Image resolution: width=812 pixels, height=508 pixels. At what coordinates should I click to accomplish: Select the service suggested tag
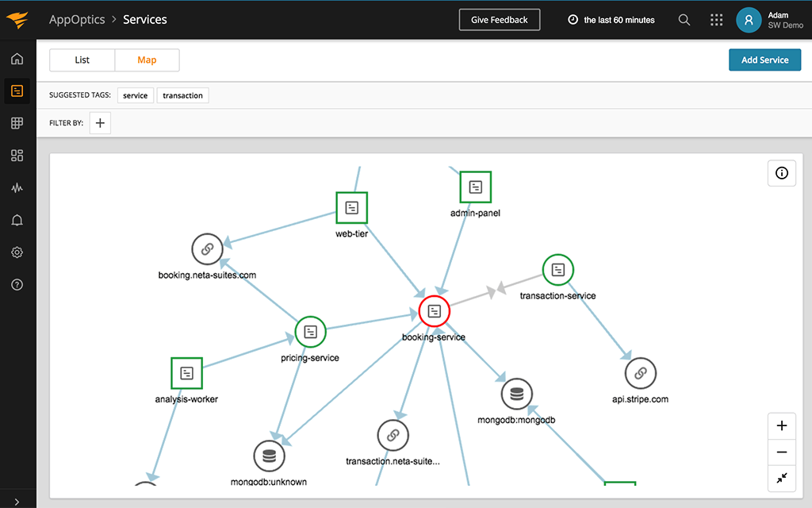(135, 95)
